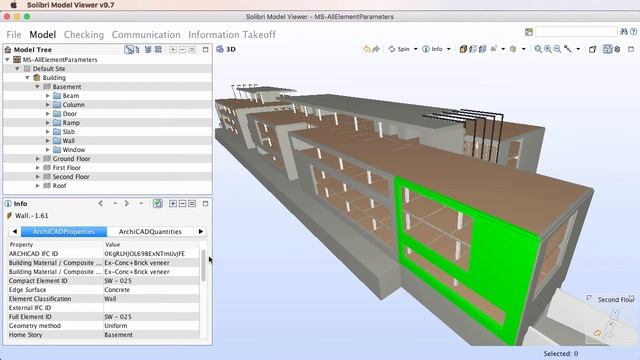The height and width of the screenshot is (360, 640).
Task: Go back in Info panel history
Action: point(101,203)
